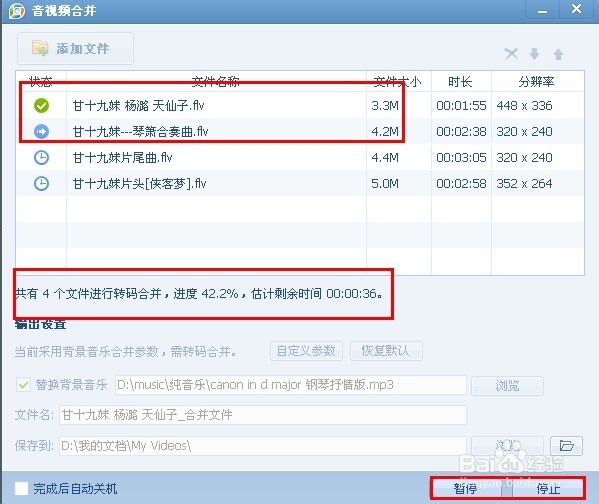
Task: Click the 时长 column header
Action: point(461,81)
